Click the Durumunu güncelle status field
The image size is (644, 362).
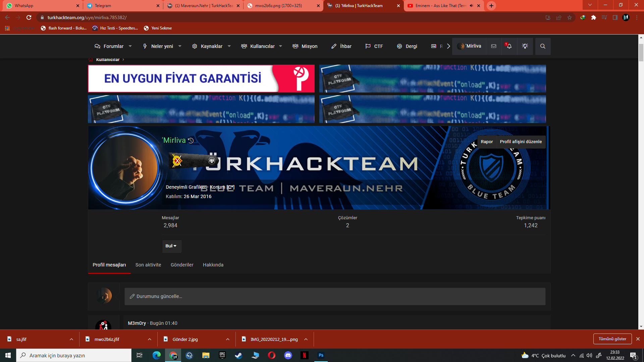[335, 297]
